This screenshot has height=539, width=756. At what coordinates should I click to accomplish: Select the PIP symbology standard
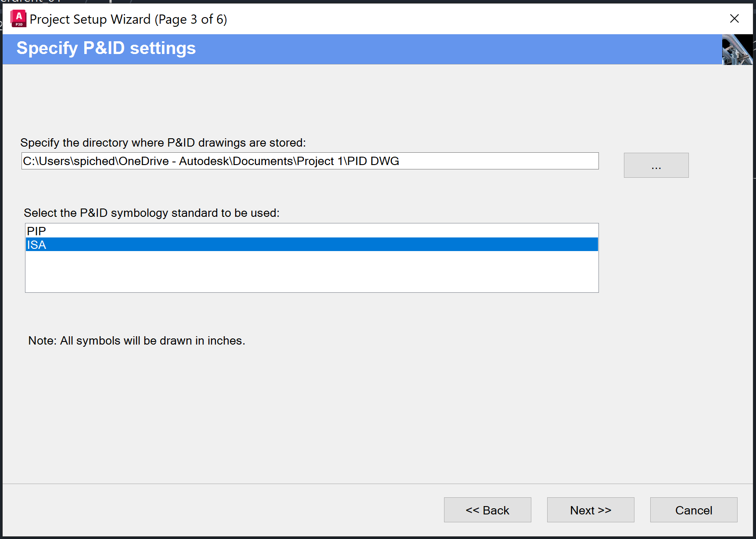tap(36, 231)
